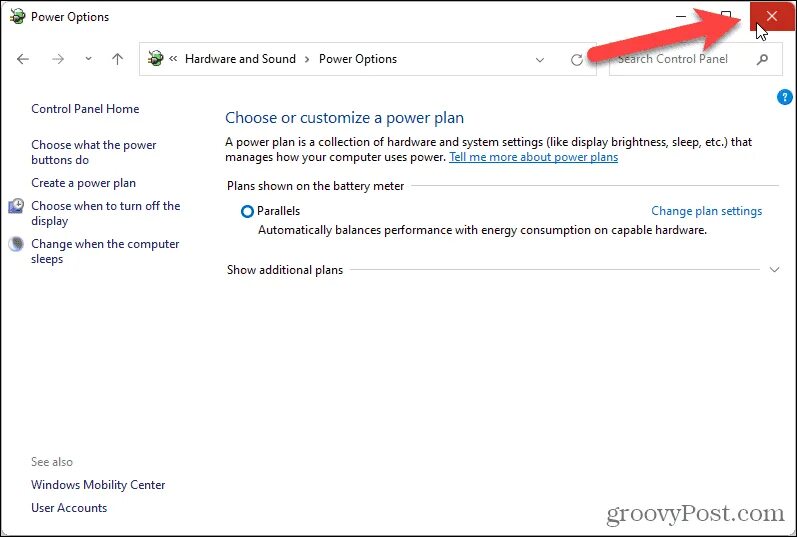
Task: Refresh the Power Options page
Action: tap(576, 59)
